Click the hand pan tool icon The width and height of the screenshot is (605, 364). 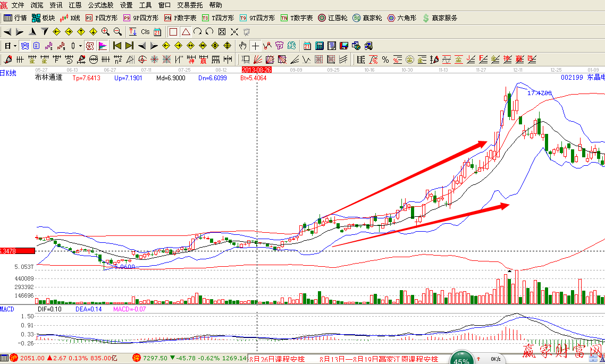(243, 45)
